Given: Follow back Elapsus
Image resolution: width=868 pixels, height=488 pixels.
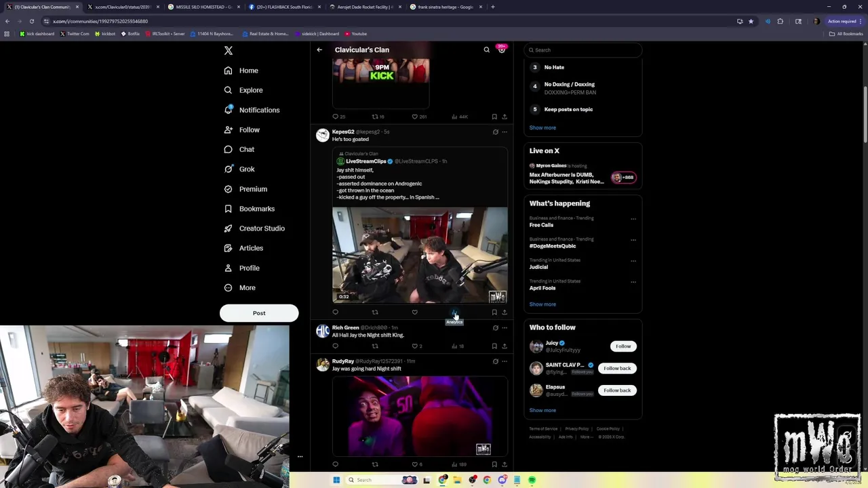Looking at the screenshot, I should click(617, 390).
